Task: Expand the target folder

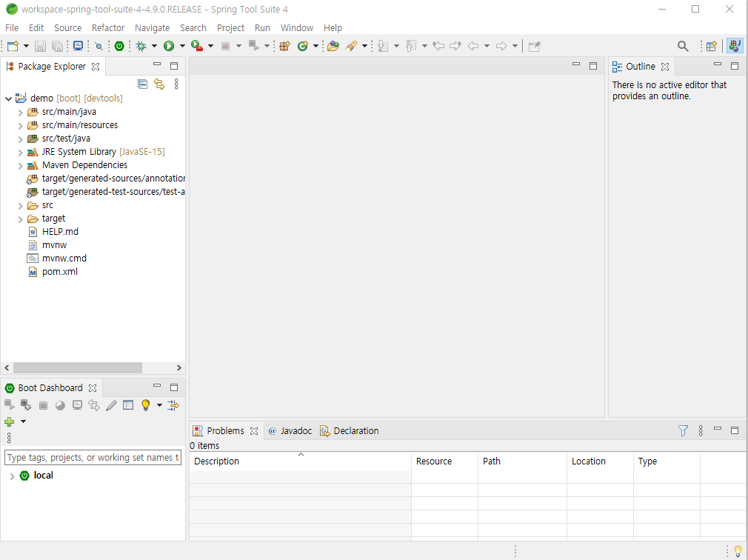Action: click(x=20, y=219)
